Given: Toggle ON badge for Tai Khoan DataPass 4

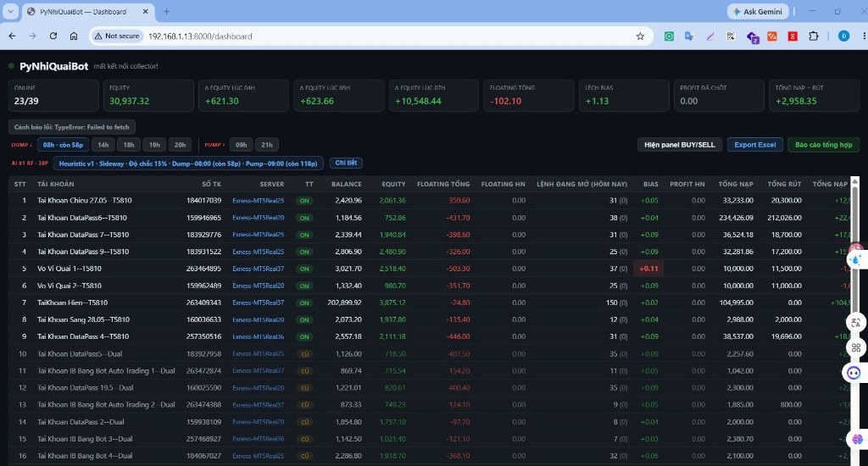Looking at the screenshot, I should (304, 336).
